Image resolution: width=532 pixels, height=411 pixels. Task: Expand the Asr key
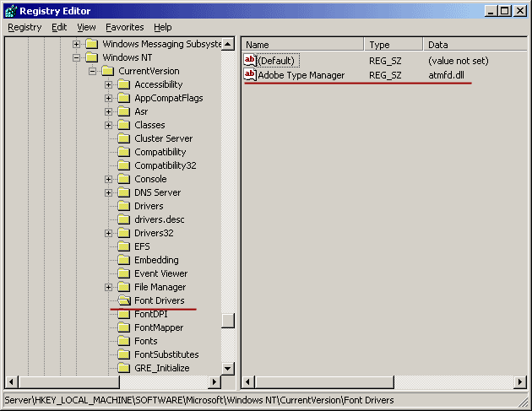(108, 112)
